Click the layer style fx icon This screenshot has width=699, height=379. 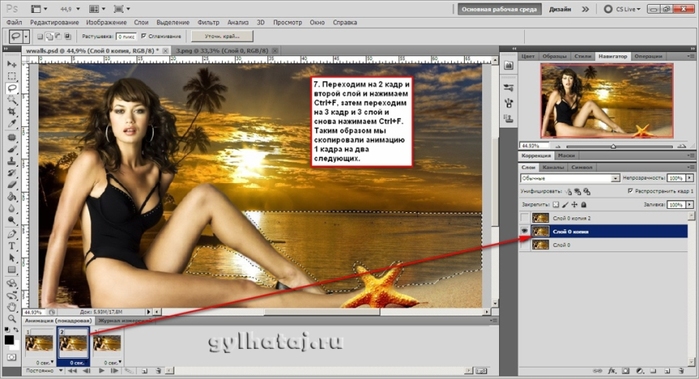[612, 371]
